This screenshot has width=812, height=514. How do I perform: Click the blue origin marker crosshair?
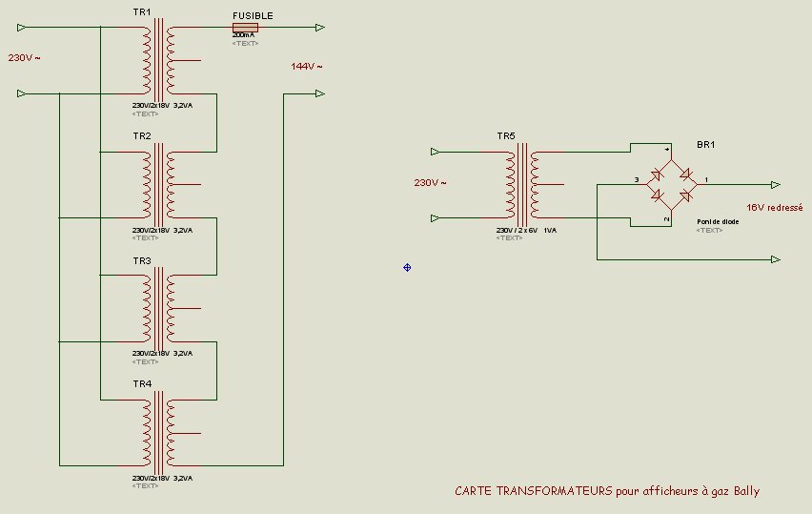[407, 267]
